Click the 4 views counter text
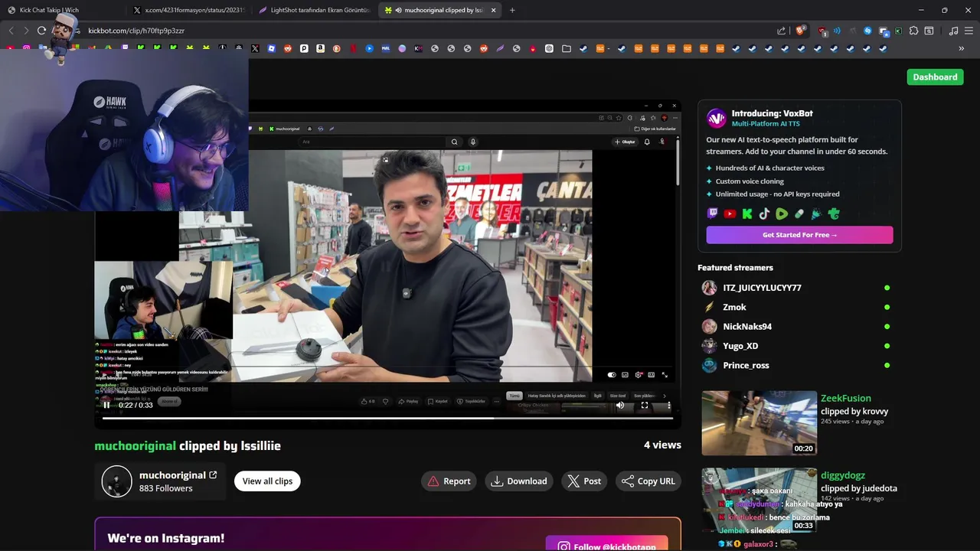This screenshot has height=551, width=980. tap(662, 445)
